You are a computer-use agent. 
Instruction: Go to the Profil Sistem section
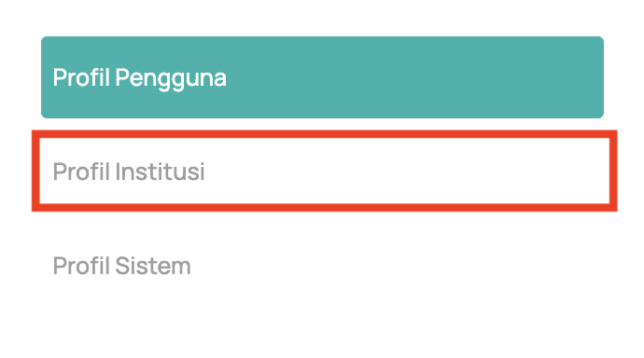[322, 266]
